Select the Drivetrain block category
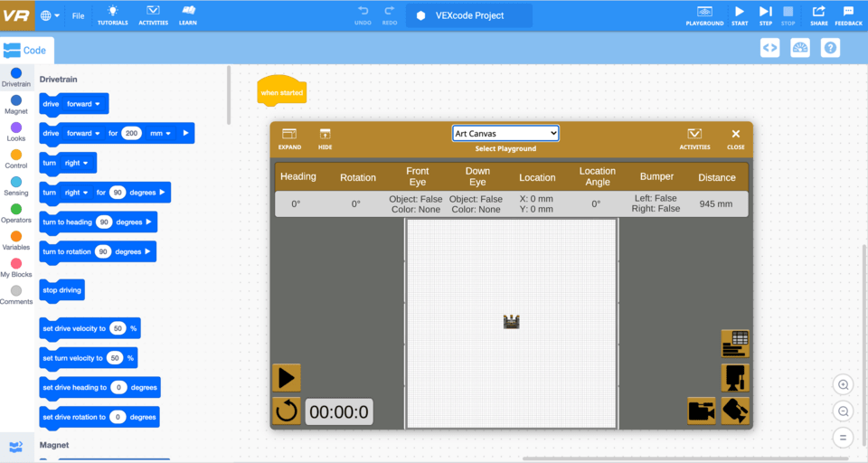This screenshot has width=868, height=463. pyautogui.click(x=16, y=77)
